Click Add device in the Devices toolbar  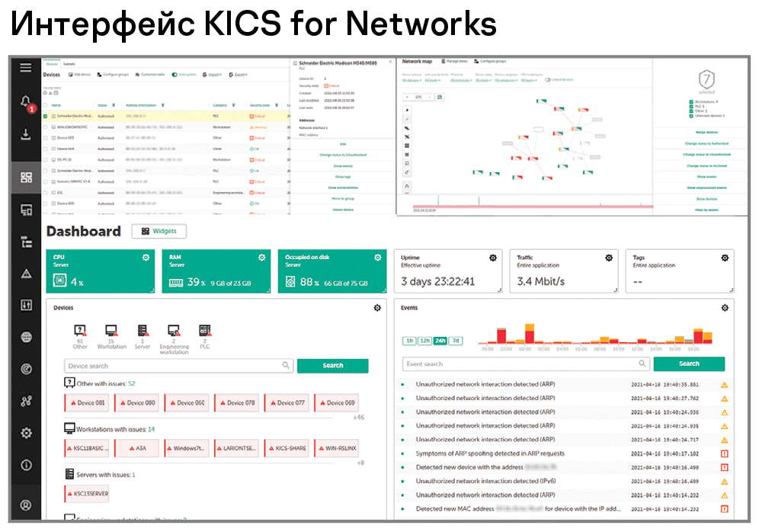pos(79,75)
